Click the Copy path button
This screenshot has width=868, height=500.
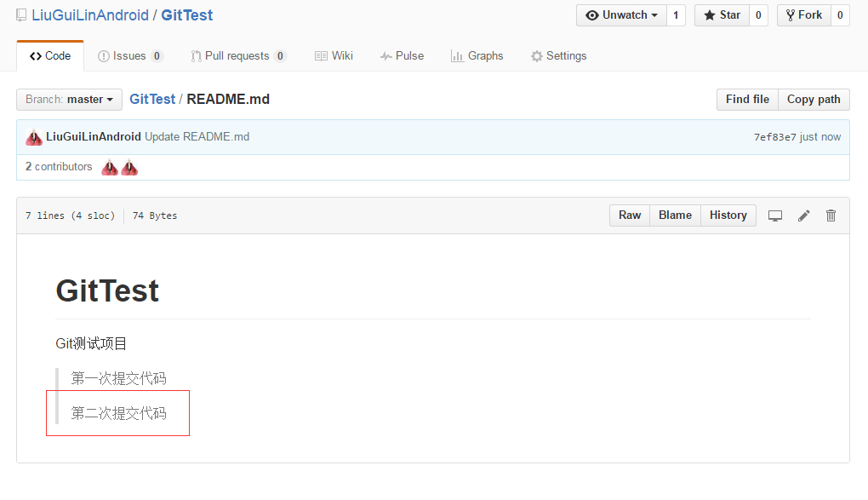click(814, 100)
